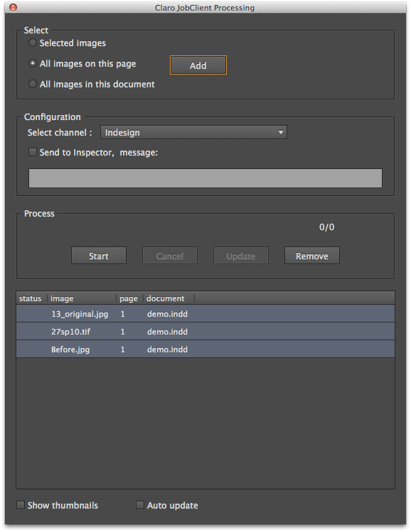Screen dimensions: 411x532
Task: Select the 27sp10.tif row
Action: [205, 331]
